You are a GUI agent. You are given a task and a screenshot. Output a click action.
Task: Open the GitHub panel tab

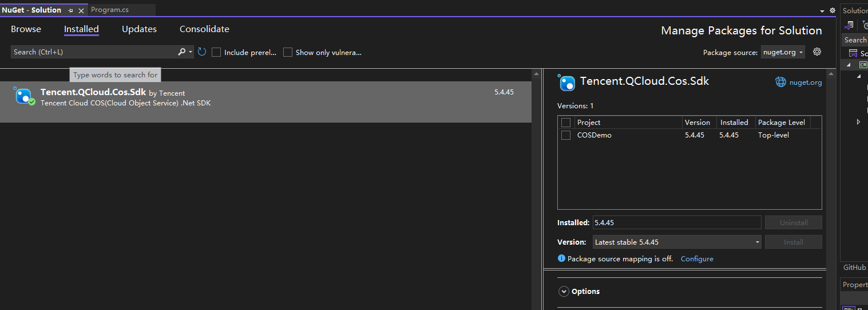click(x=855, y=268)
